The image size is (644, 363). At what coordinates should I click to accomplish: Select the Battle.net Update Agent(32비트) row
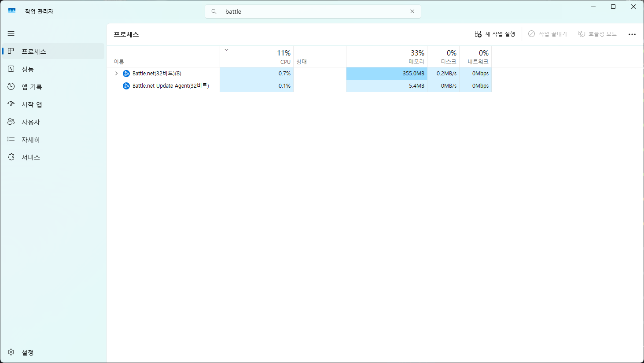tap(299, 86)
